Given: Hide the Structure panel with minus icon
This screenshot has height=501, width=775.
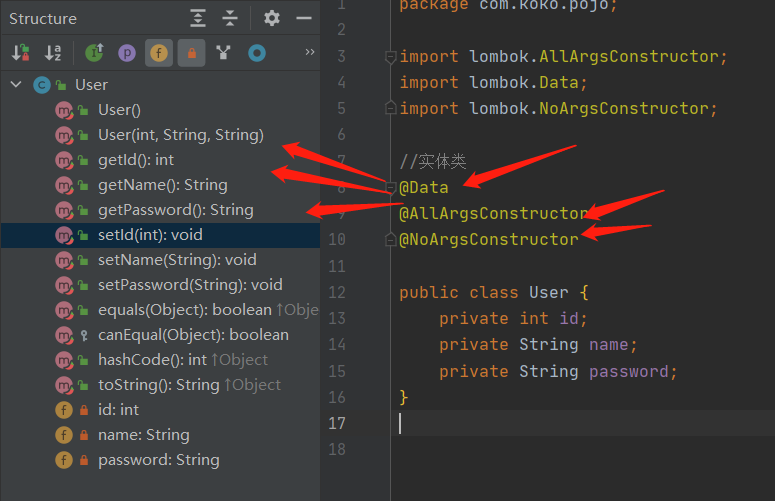Looking at the screenshot, I should click(x=303, y=18).
